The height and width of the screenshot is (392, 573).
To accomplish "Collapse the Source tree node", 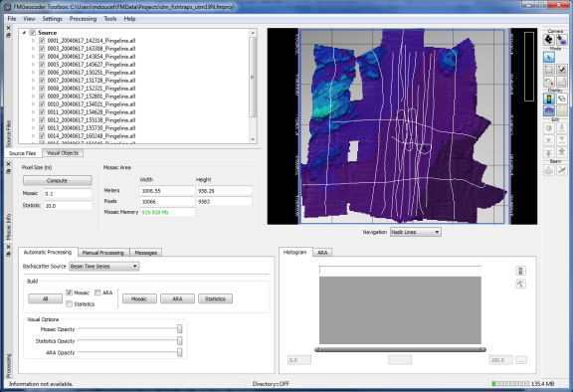I will coord(24,33).
